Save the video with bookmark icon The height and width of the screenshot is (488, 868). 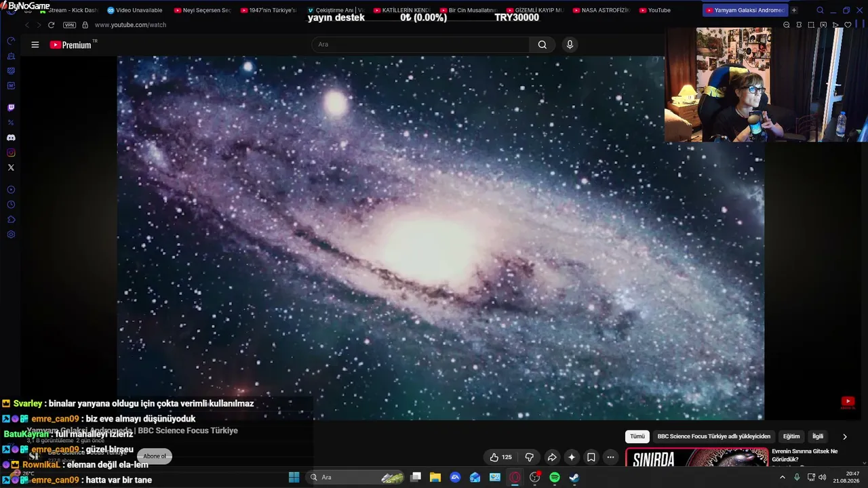[591, 457]
